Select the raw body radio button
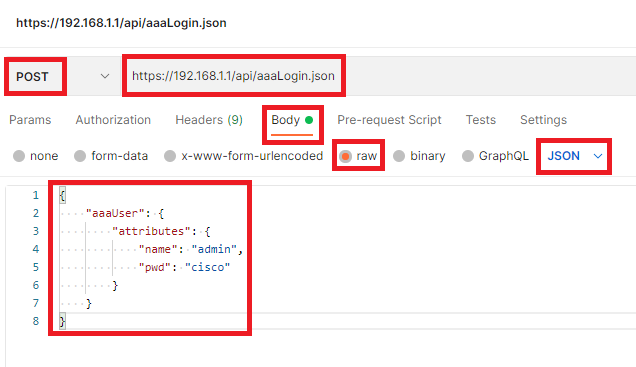The width and height of the screenshot is (636, 367). click(346, 156)
